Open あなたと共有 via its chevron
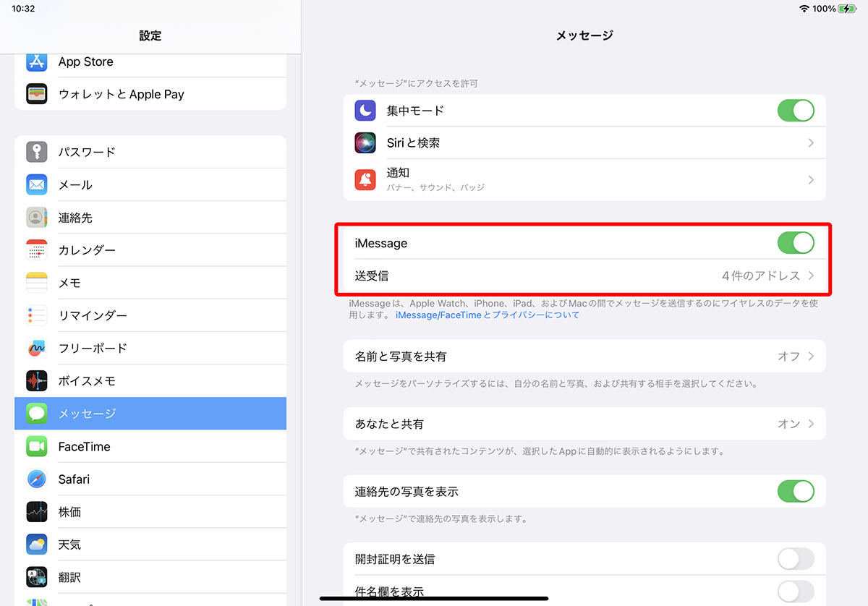Viewport: 868px width, 606px height. click(811, 424)
